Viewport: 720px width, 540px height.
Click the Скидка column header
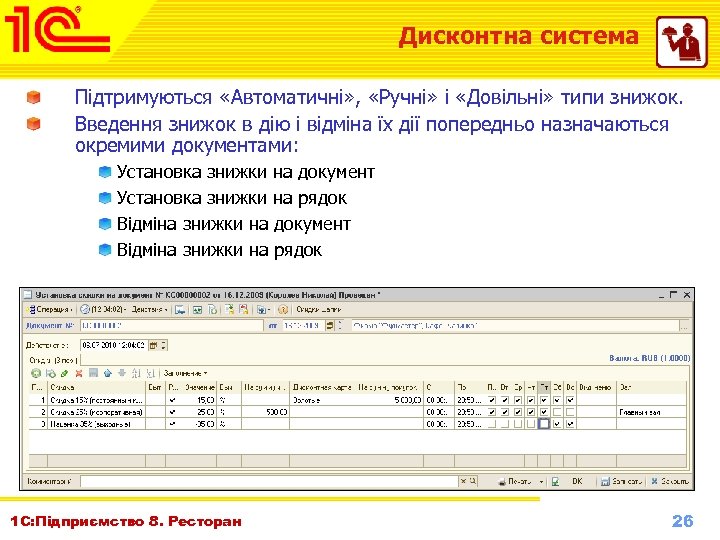(96, 387)
